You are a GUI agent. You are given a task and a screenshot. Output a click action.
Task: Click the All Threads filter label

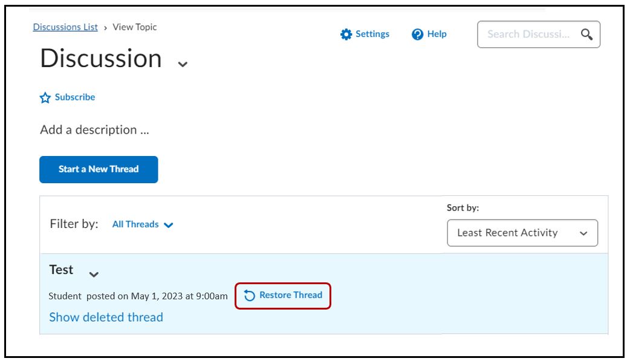coord(135,224)
